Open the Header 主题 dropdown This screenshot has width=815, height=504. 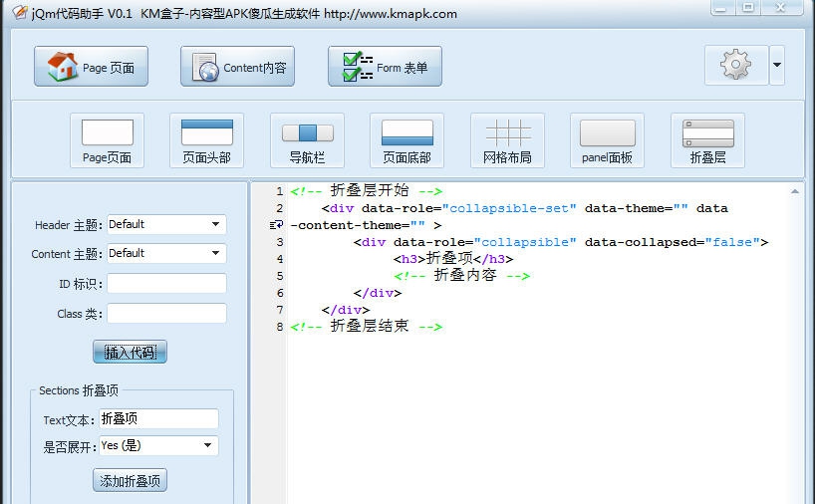[x=166, y=224]
